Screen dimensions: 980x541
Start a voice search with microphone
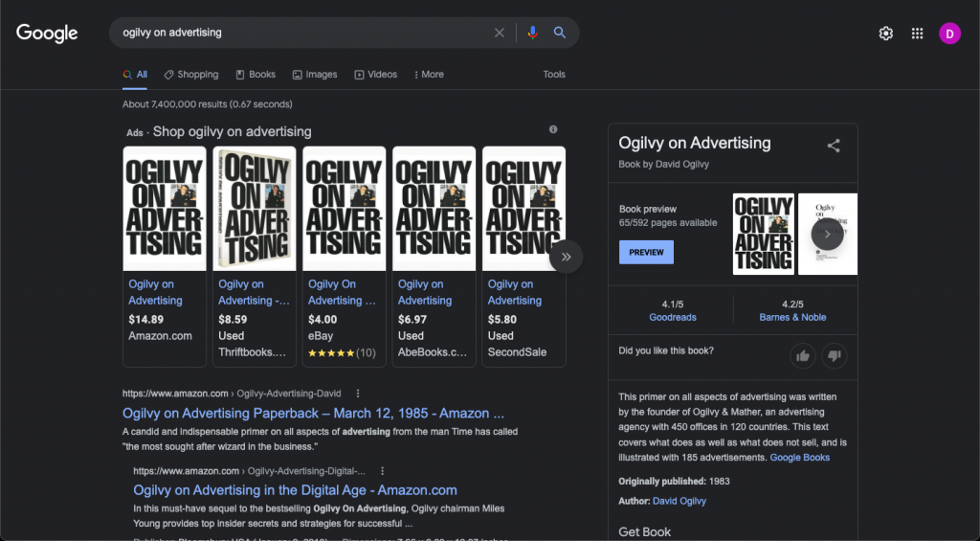click(532, 33)
